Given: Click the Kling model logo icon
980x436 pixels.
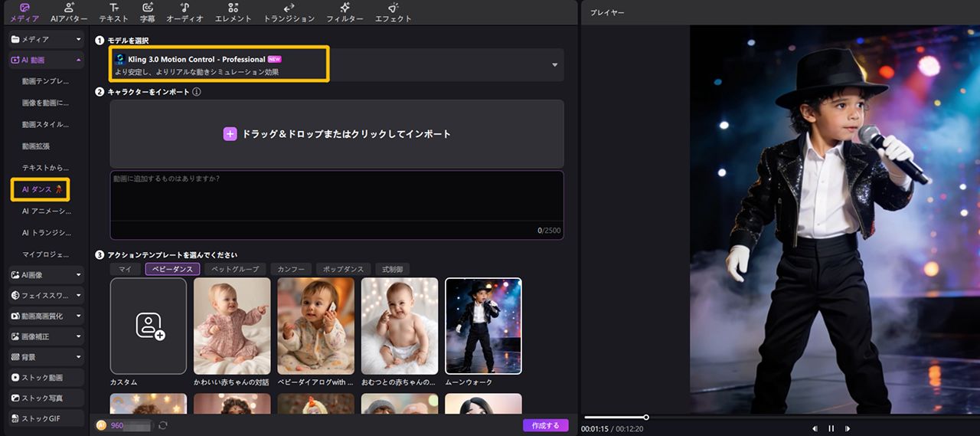Looking at the screenshot, I should coord(119,59).
